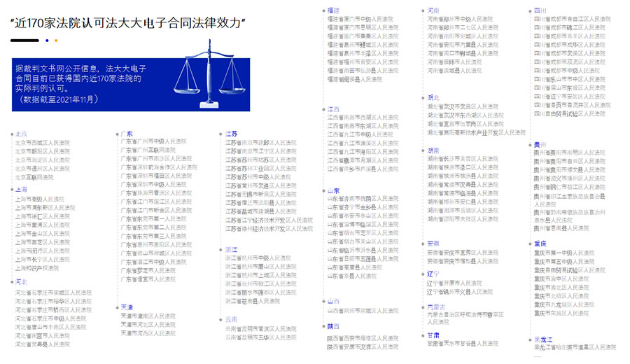Click "河南省郑州市中级人民法院"

(460, 19)
